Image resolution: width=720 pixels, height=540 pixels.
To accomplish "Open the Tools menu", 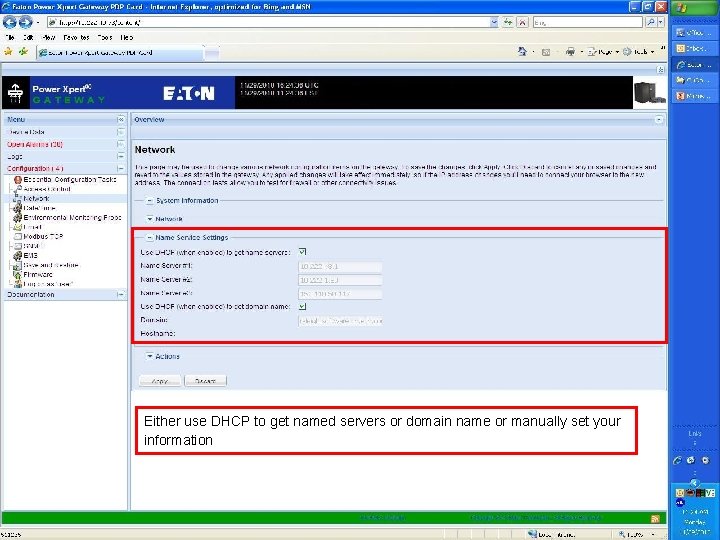I will (x=105, y=38).
